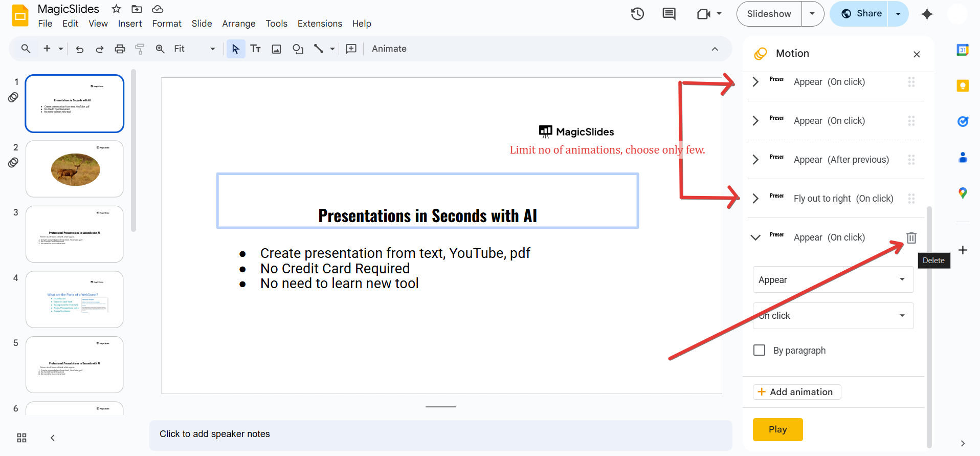Open the Slideshow options arrow
980x456 pixels.
coord(812,14)
